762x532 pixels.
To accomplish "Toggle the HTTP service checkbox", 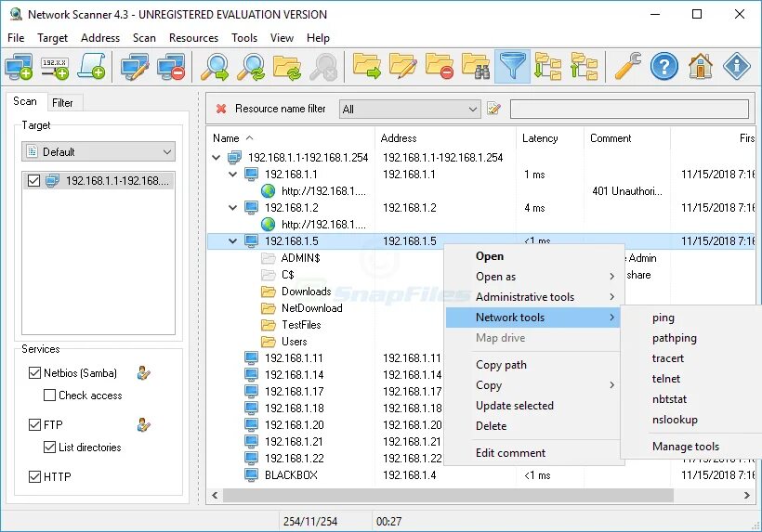I will pyautogui.click(x=34, y=477).
